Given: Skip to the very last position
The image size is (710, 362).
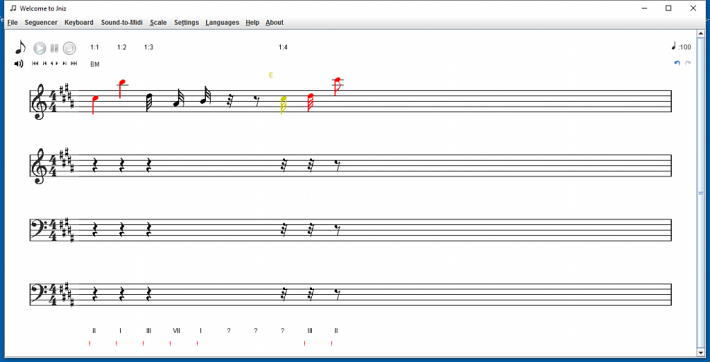Looking at the screenshot, I should [x=74, y=63].
